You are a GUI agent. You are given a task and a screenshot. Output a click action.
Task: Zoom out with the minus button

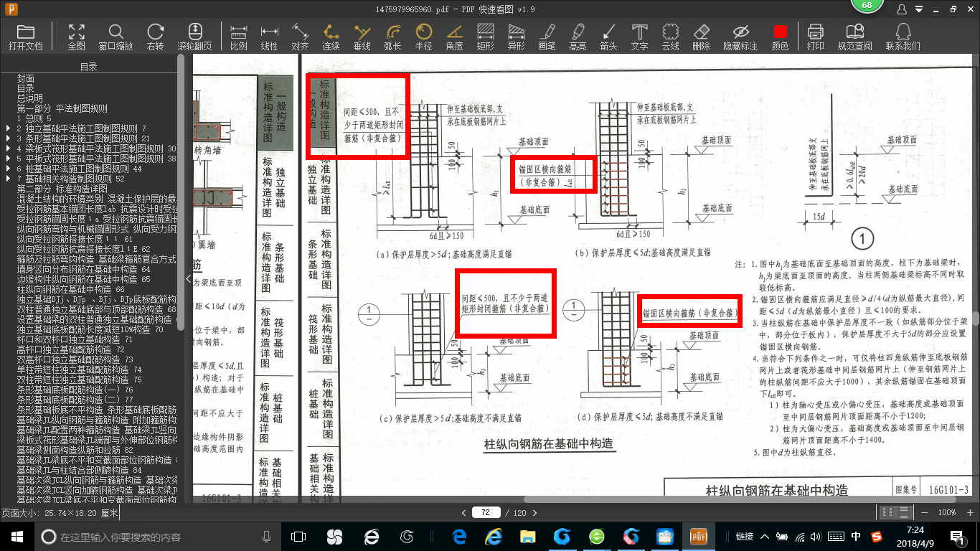pyautogui.click(x=924, y=512)
